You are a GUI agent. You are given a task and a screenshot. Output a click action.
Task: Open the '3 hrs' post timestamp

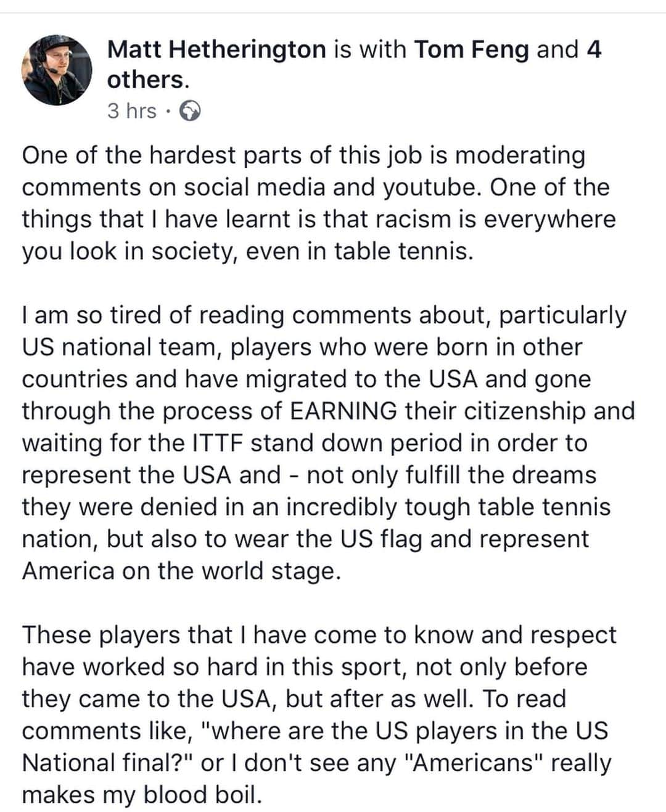[132, 111]
